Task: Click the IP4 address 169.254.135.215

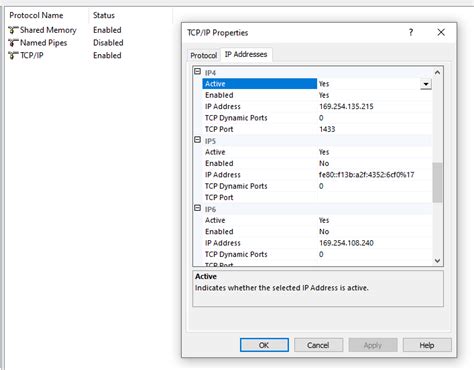Action: [x=346, y=106]
